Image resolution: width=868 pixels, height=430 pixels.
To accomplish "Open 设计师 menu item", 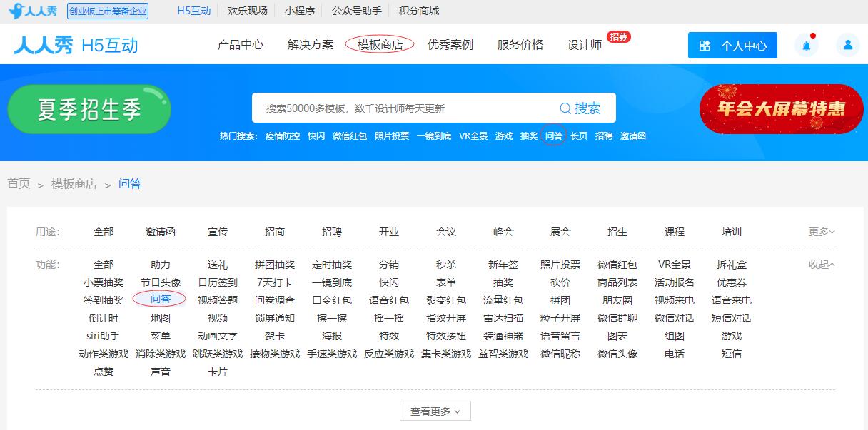I will pyautogui.click(x=585, y=45).
